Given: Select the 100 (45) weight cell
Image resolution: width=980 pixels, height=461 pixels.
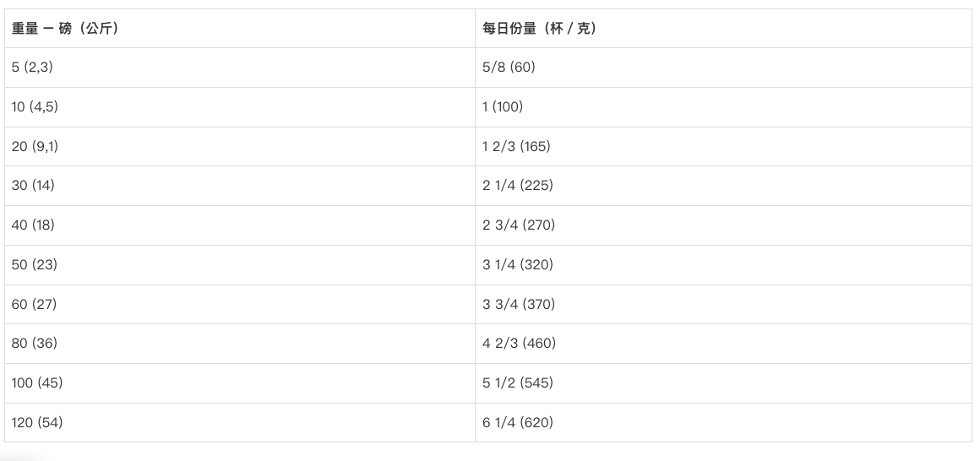Looking at the screenshot, I should (x=37, y=383).
